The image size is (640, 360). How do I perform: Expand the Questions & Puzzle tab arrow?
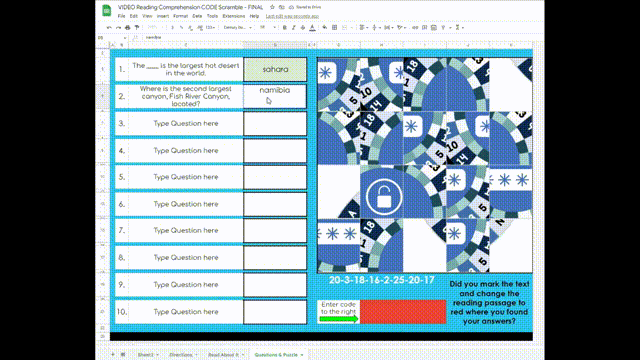[x=302, y=355]
